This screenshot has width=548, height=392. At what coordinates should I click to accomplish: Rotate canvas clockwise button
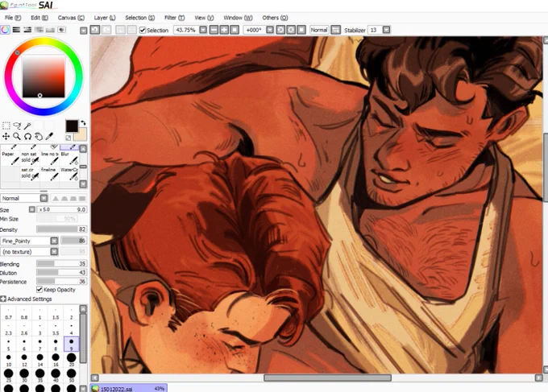tap(291, 30)
